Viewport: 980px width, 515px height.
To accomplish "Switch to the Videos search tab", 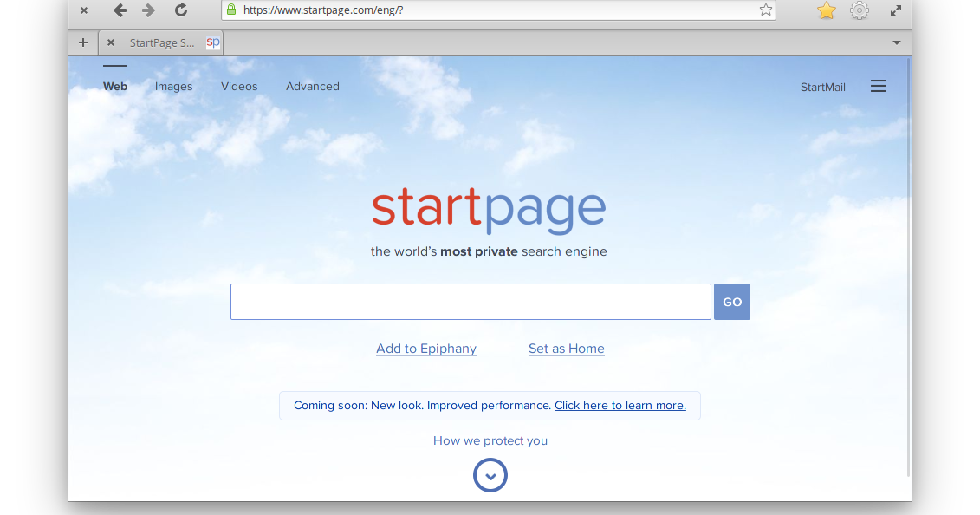I will (x=239, y=86).
